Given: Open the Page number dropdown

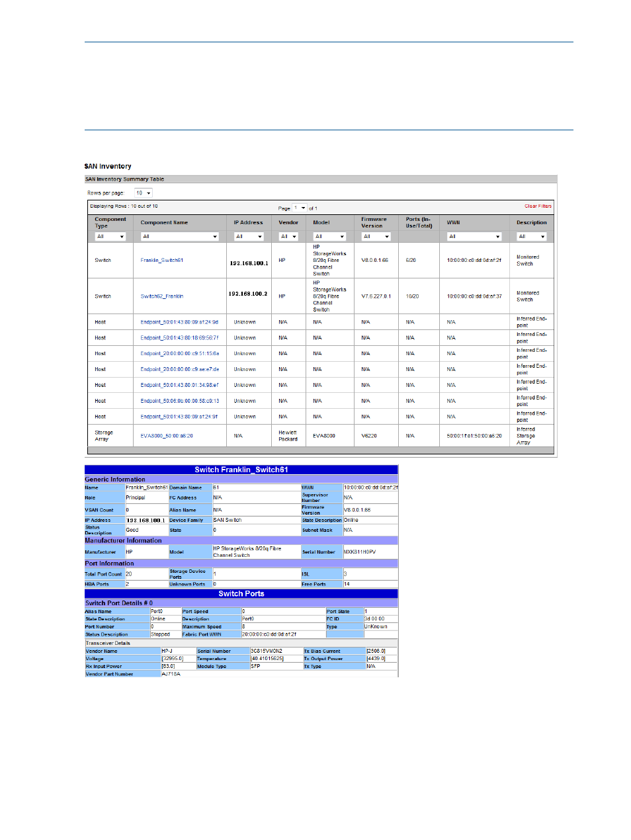Looking at the screenshot, I should pos(300,208).
